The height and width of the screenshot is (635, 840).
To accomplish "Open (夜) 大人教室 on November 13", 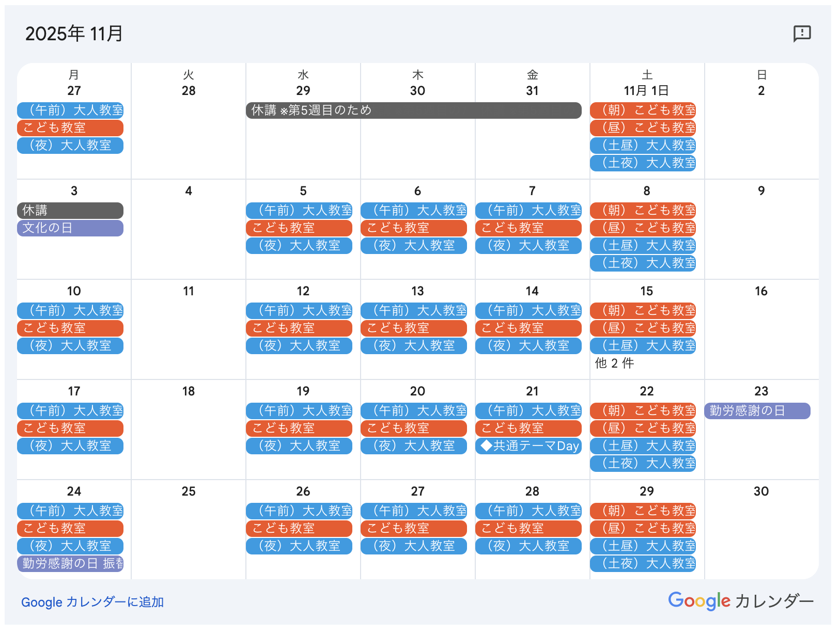I will [413, 346].
